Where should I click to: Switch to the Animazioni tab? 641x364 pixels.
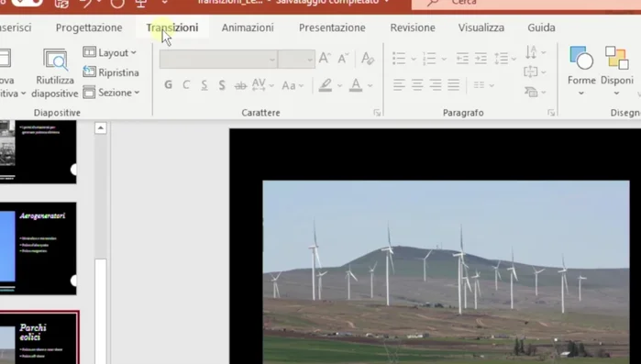click(248, 28)
